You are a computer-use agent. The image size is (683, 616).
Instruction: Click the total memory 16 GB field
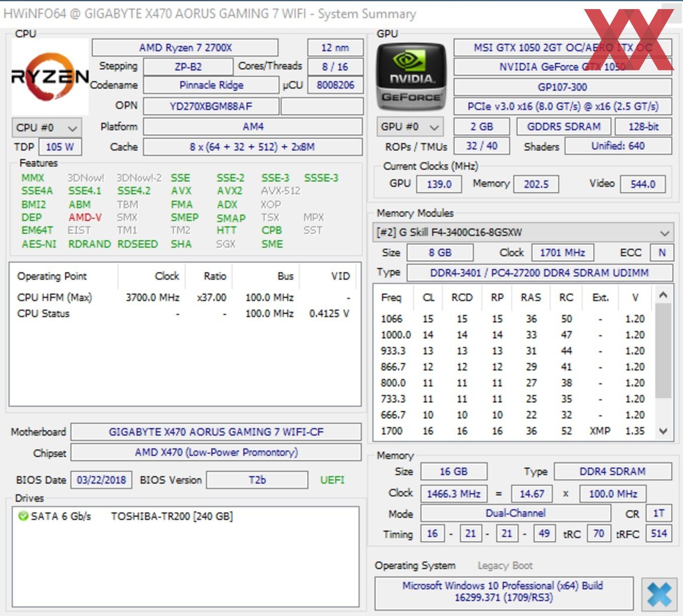(453, 471)
